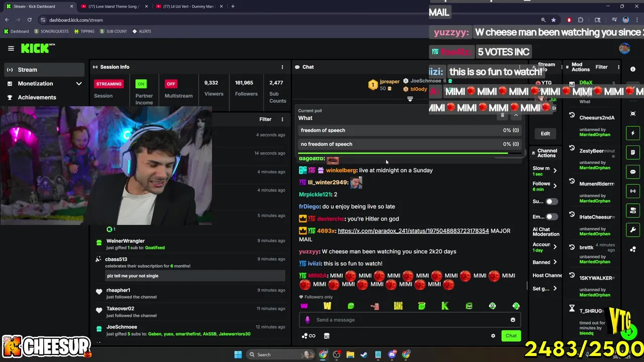Image resolution: width=644 pixels, height=362 pixels.
Task: Open the Host Channel action
Action: click(547, 276)
